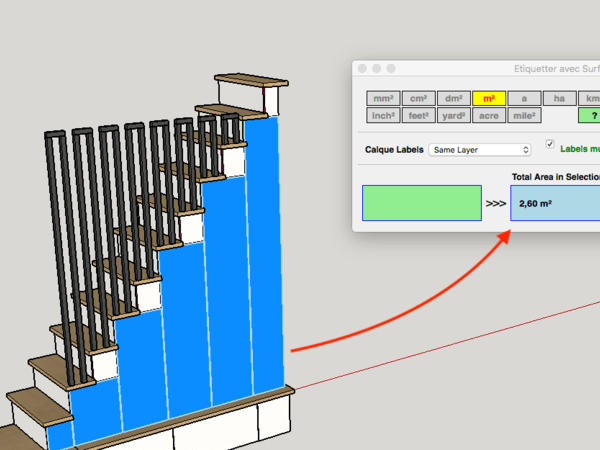The image size is (600, 450).
Task: Click the highlighted m² unit button
Action: (x=488, y=98)
